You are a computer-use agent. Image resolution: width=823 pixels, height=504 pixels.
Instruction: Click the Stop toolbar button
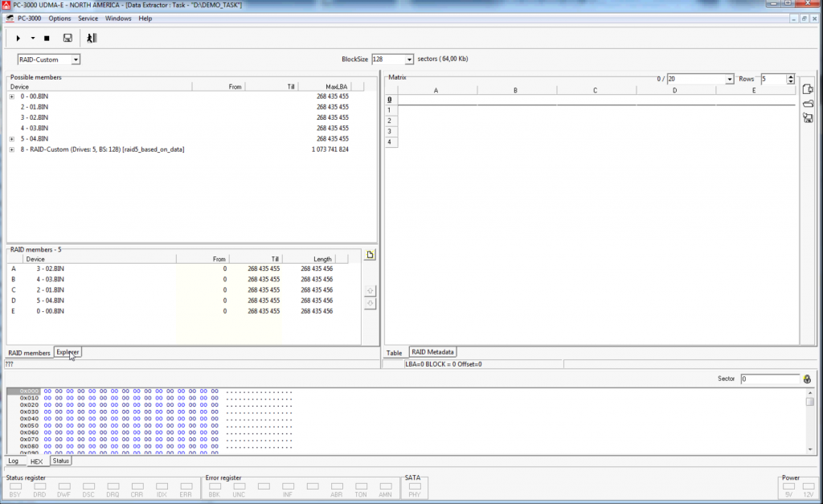pos(47,38)
